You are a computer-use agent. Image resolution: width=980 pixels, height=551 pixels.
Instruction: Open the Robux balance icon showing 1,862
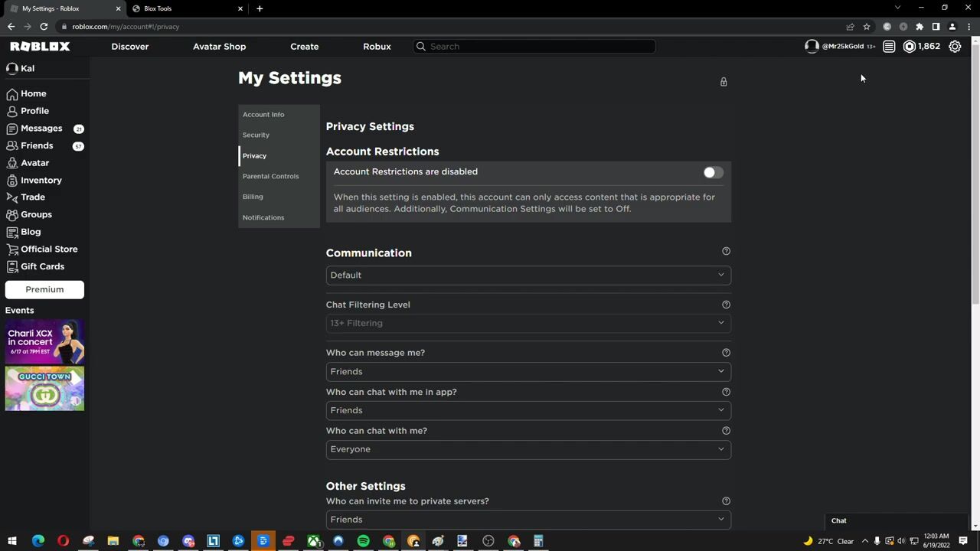pos(909,47)
